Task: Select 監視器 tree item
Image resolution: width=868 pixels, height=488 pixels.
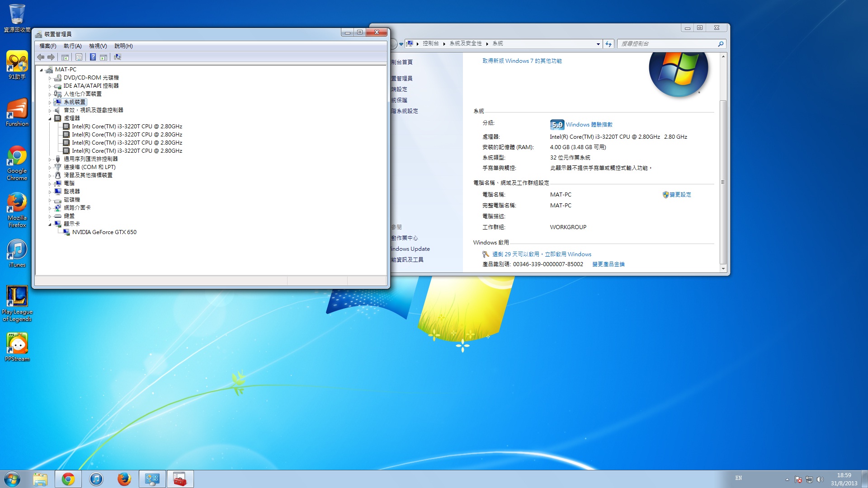Action: [x=71, y=192]
